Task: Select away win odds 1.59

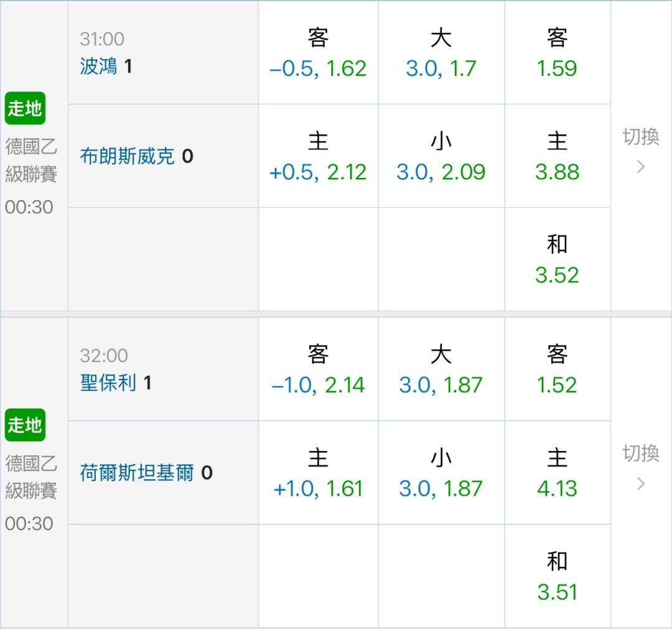Action: point(557,53)
